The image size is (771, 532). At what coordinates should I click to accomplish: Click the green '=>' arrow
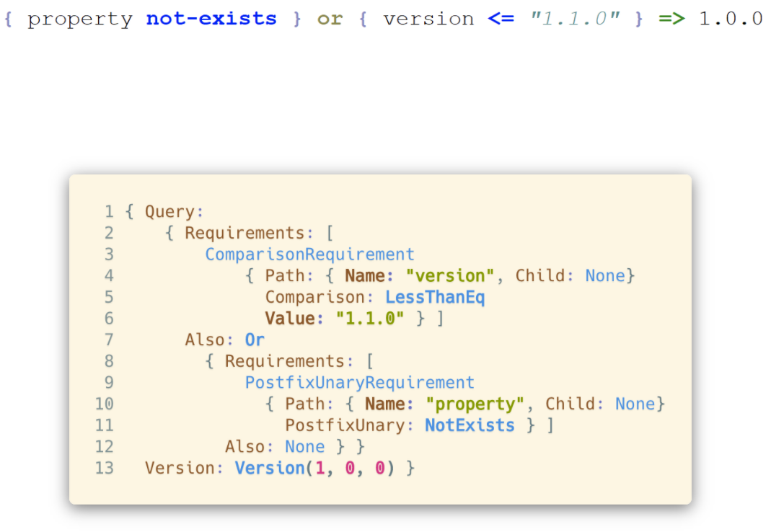click(671, 19)
